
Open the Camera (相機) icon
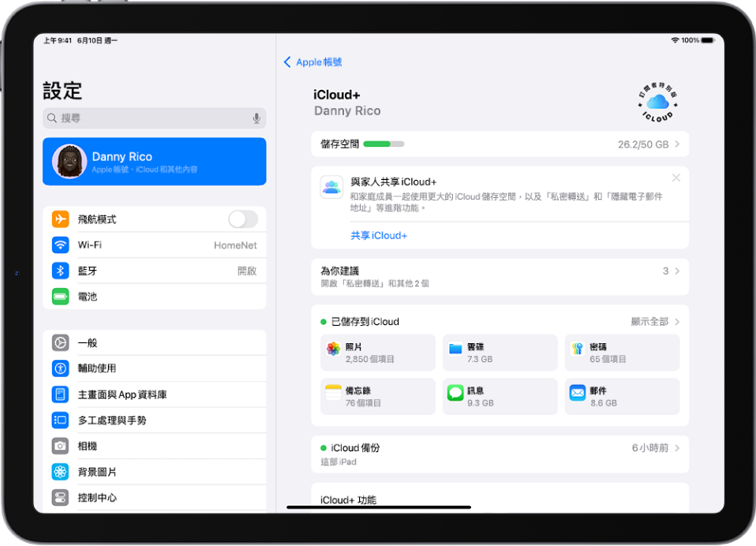(x=60, y=446)
